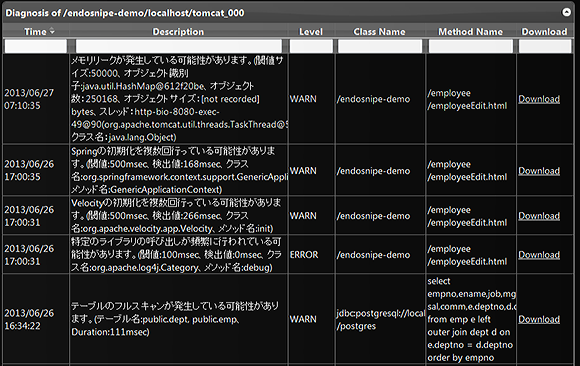Select the Velocity init description cell
This screenshot has width=580, height=366.
pyautogui.click(x=179, y=216)
